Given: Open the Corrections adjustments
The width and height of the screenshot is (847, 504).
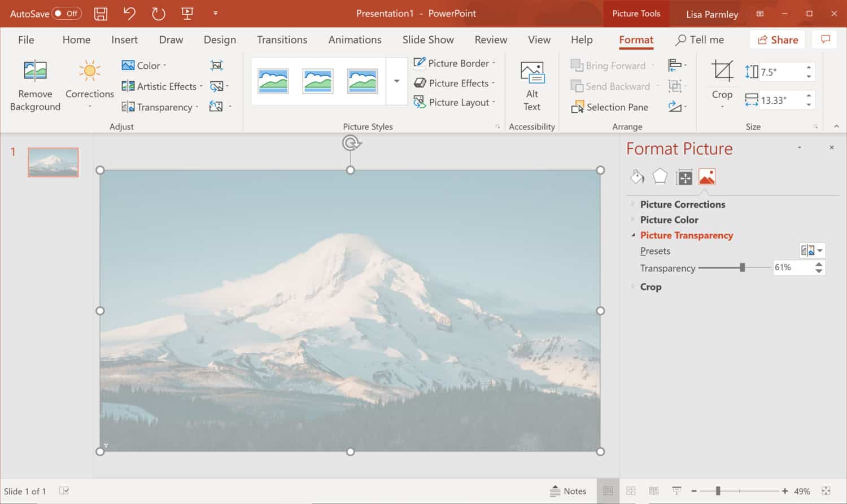Looking at the screenshot, I should pyautogui.click(x=89, y=85).
